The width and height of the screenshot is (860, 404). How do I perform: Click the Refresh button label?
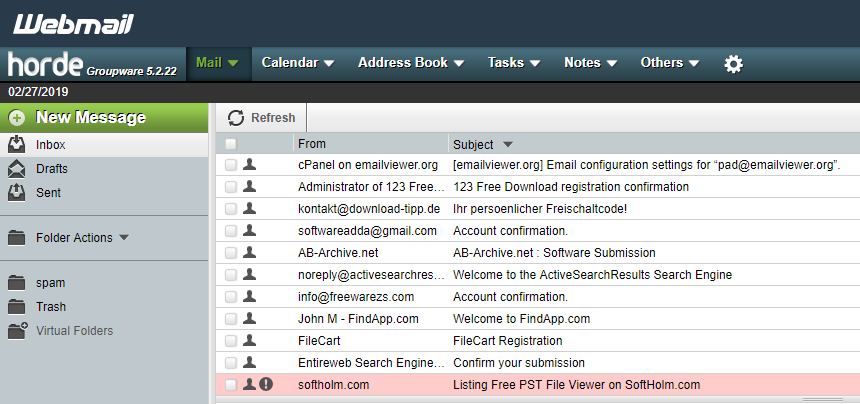point(273,118)
